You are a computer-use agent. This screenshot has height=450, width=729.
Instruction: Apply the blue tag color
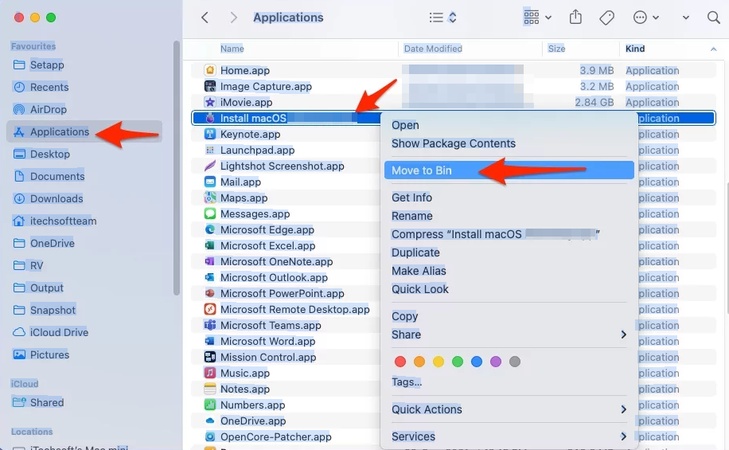(x=477, y=361)
